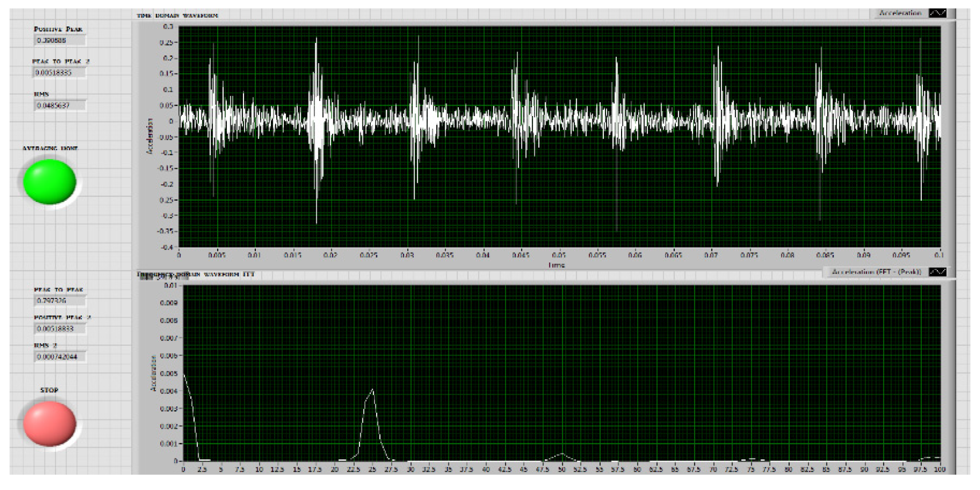This screenshot has width=980, height=490.
Task: Click the 0.1 maximum time scale value
Action: click(x=939, y=255)
